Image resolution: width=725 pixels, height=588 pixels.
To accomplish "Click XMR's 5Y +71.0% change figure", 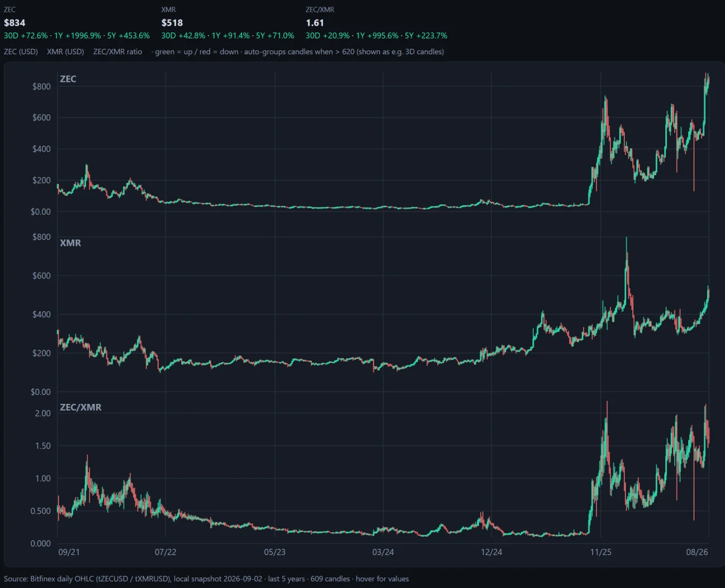I will pos(275,36).
